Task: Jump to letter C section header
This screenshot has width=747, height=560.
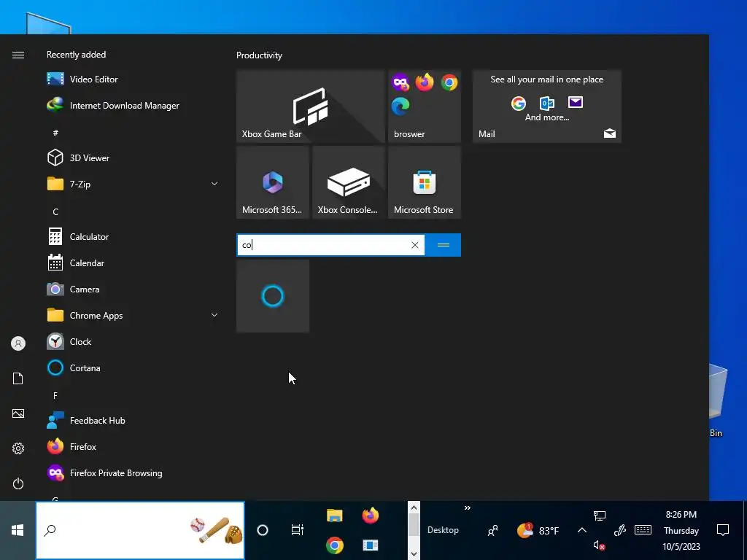Action: coord(55,212)
